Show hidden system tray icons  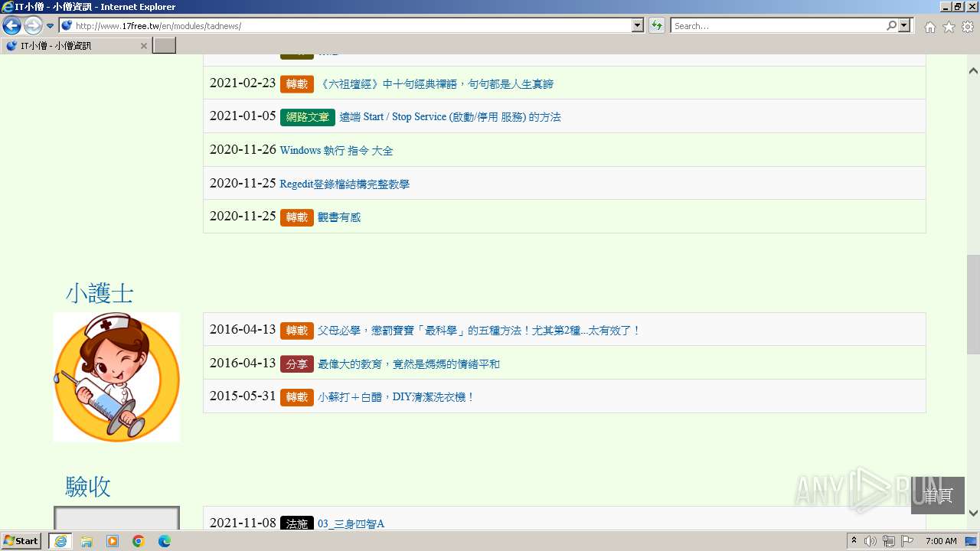point(854,541)
